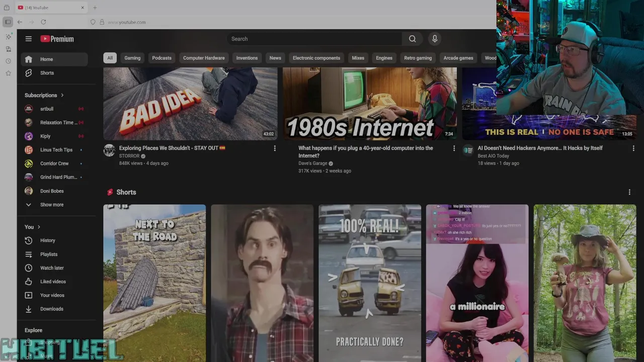
Task: Open a new browser tab
Action: pyautogui.click(x=95, y=8)
